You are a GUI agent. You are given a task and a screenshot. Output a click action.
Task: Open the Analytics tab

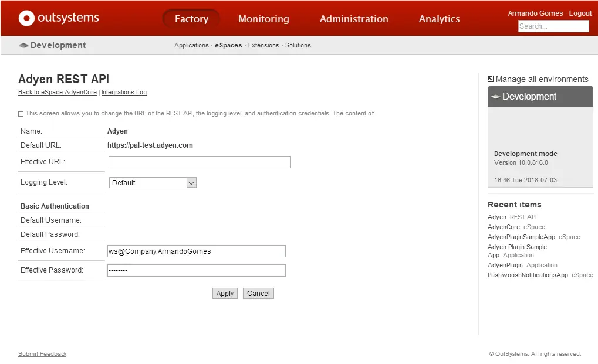point(440,19)
